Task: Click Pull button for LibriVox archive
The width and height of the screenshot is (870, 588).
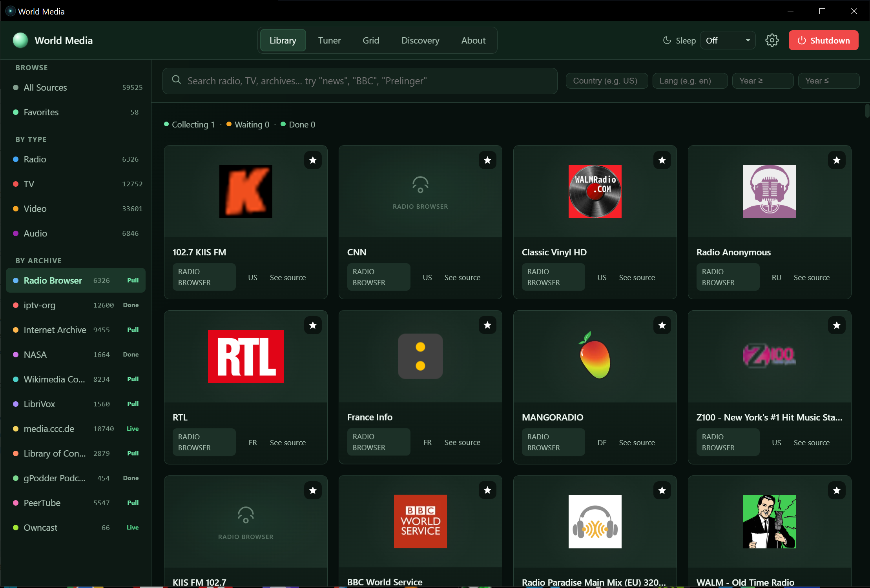Action: pyautogui.click(x=133, y=404)
